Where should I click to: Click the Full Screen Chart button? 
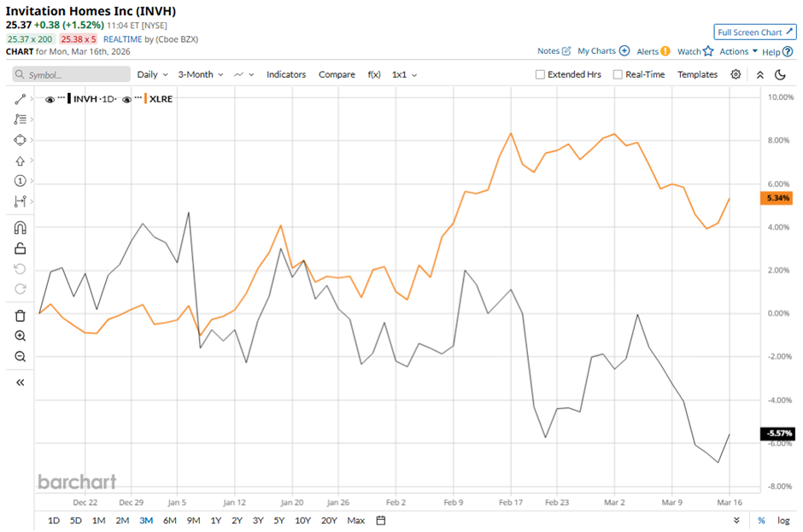(754, 32)
